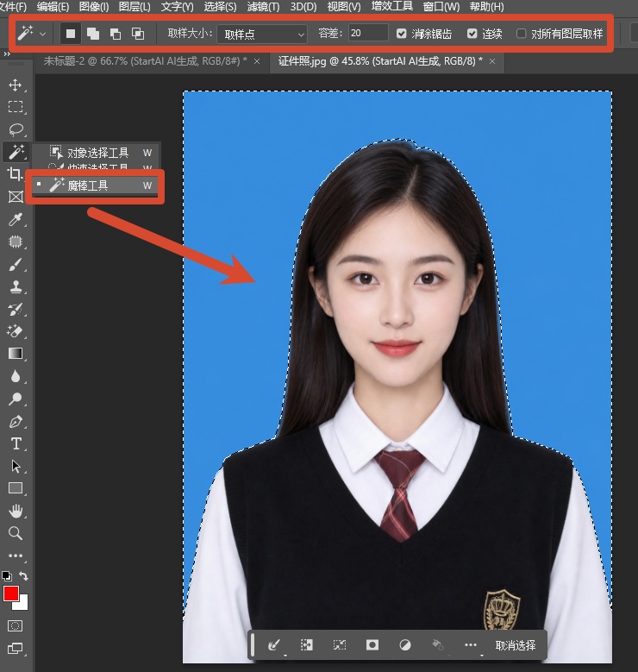Select the Eyedropper tool
This screenshot has height=672, width=638.
click(x=16, y=219)
